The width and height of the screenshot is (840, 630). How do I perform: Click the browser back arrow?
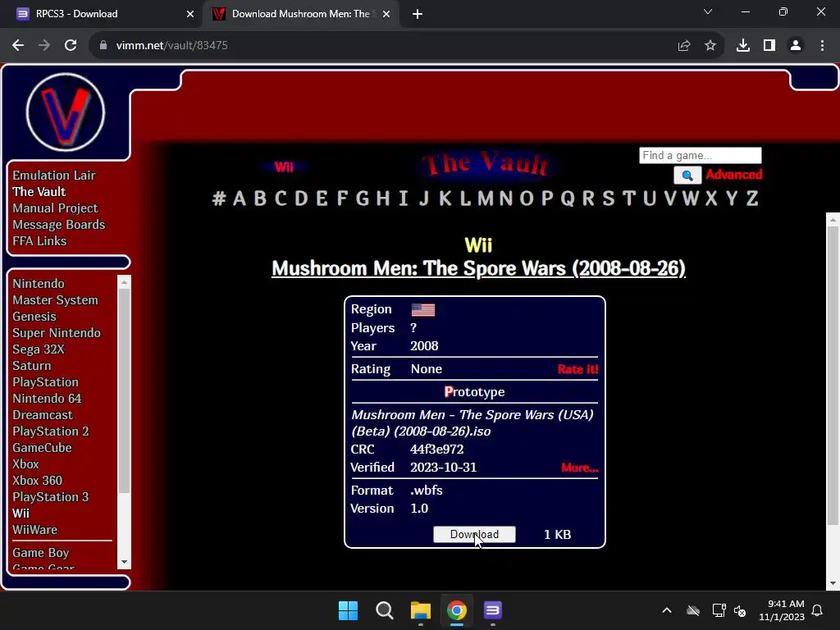coord(18,46)
